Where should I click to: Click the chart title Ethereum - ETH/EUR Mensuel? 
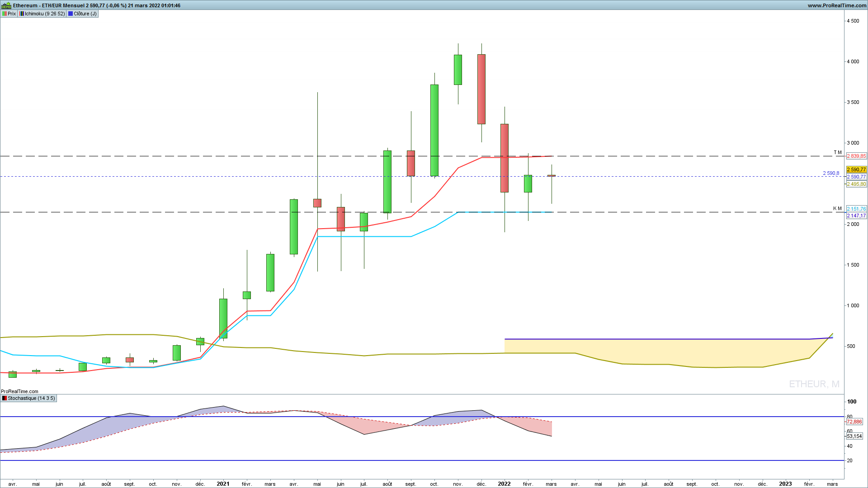pos(48,5)
